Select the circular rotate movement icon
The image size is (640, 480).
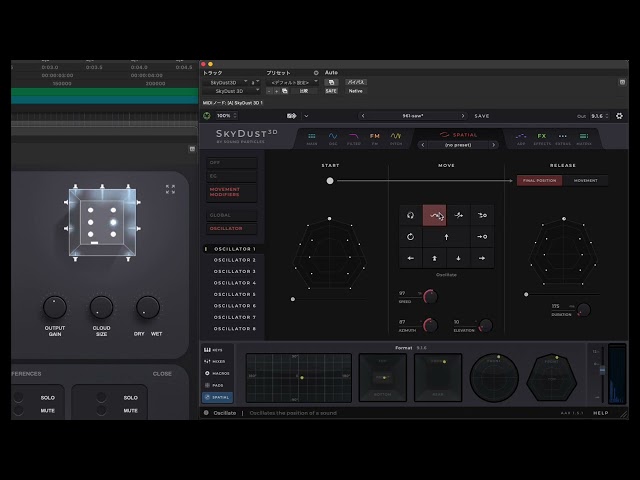click(411, 237)
